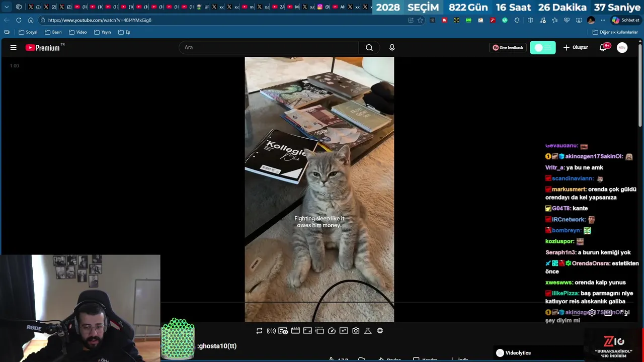Click the Seraph1n3 chat message
This screenshot has height=362, width=644.
coord(588,252)
